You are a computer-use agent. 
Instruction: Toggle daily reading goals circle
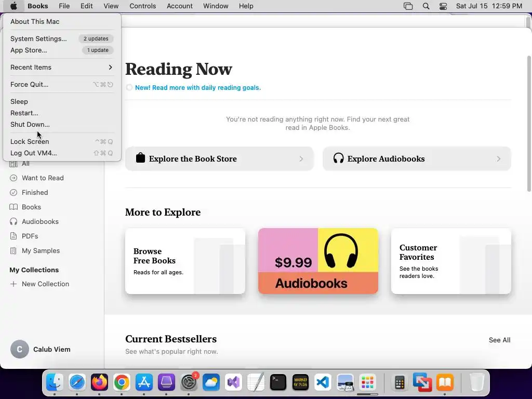(x=129, y=87)
